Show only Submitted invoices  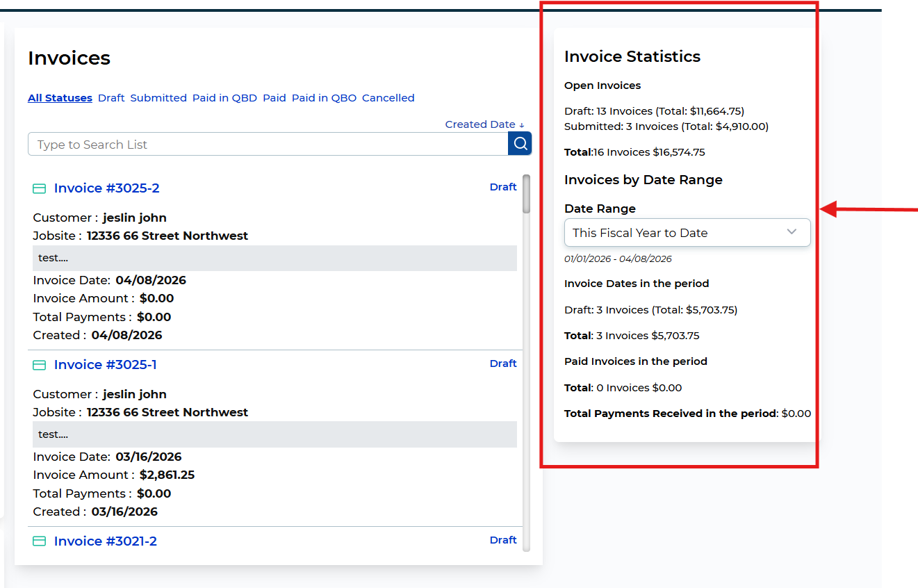pos(158,98)
